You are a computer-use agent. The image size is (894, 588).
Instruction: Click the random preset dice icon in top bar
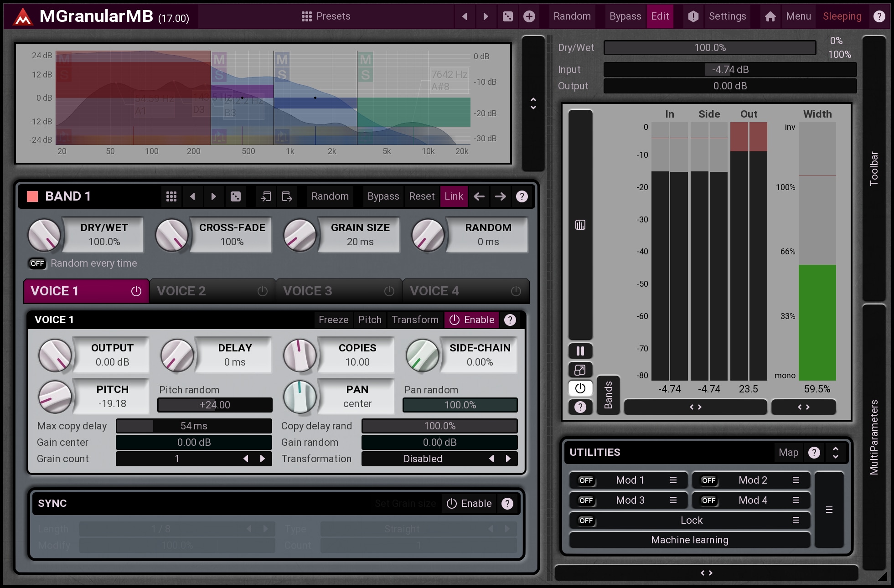pos(507,16)
